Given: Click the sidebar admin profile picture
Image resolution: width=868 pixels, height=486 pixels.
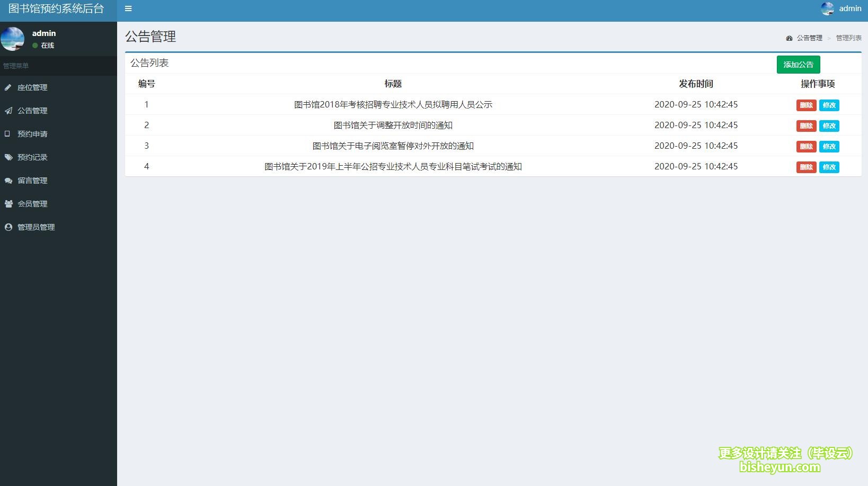Looking at the screenshot, I should point(12,39).
